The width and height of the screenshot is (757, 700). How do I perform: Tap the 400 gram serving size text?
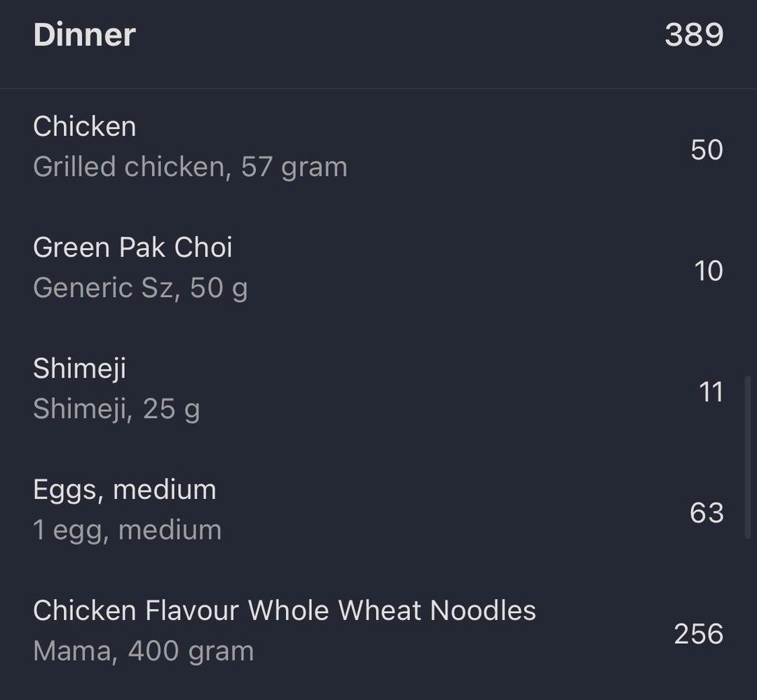(x=191, y=652)
